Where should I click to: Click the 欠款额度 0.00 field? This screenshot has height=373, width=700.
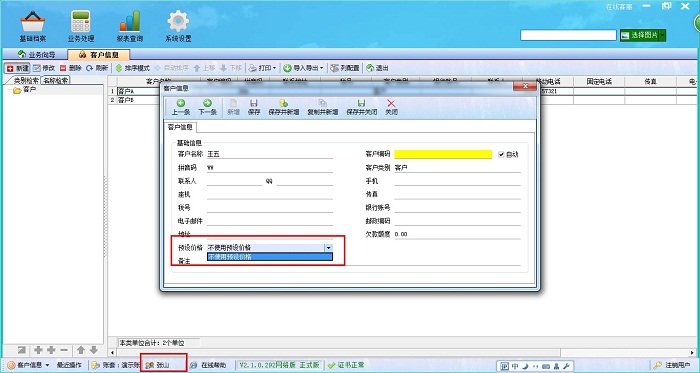(457, 234)
